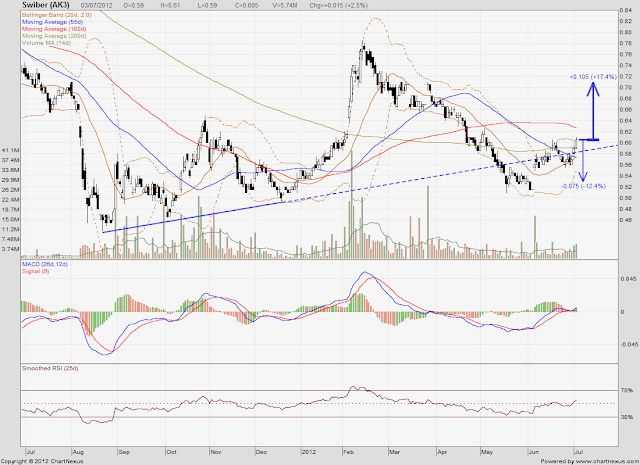The width and height of the screenshot is (640, 465).
Task: Click the 2012 year label on time axis
Action: 309,452
